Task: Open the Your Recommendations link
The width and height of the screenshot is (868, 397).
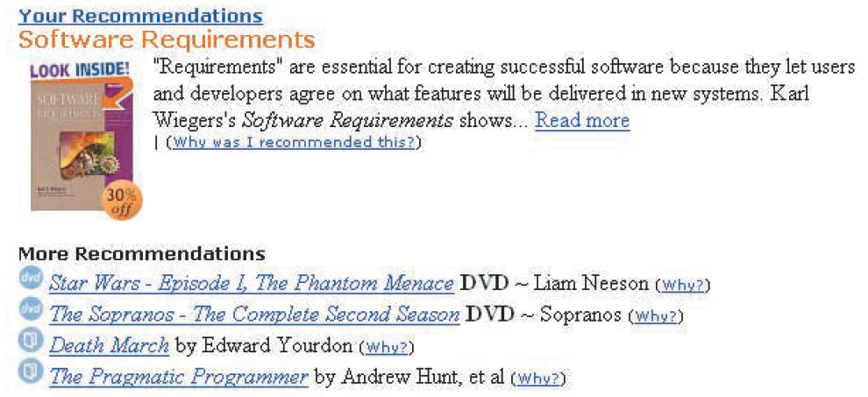Action: [140, 15]
